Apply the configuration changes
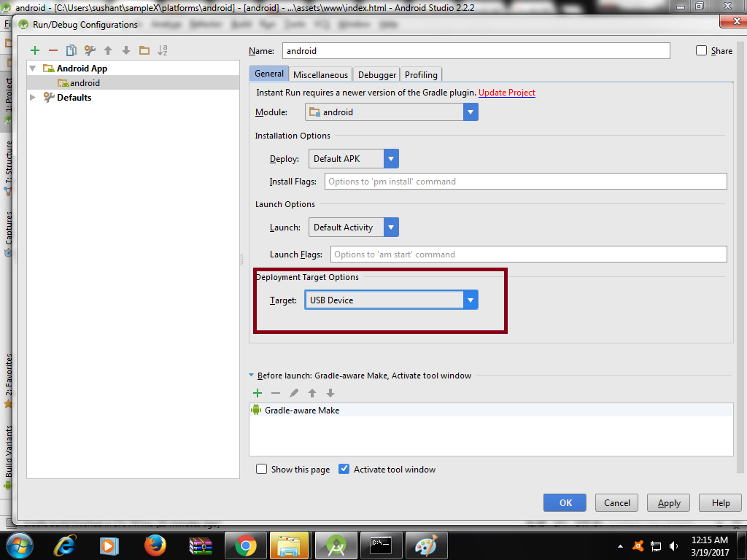Screen dimensions: 747x560 pos(667,502)
